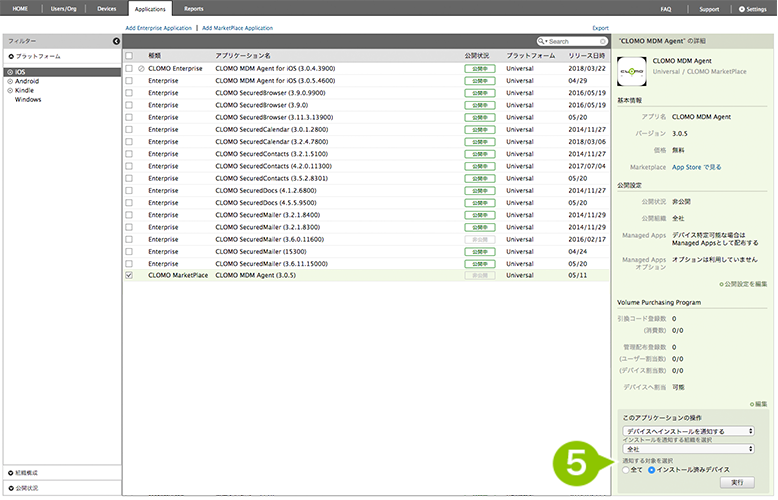The width and height of the screenshot is (778, 500).
Task: Toggle the select-all checkbox in table header
Action: (129, 56)
